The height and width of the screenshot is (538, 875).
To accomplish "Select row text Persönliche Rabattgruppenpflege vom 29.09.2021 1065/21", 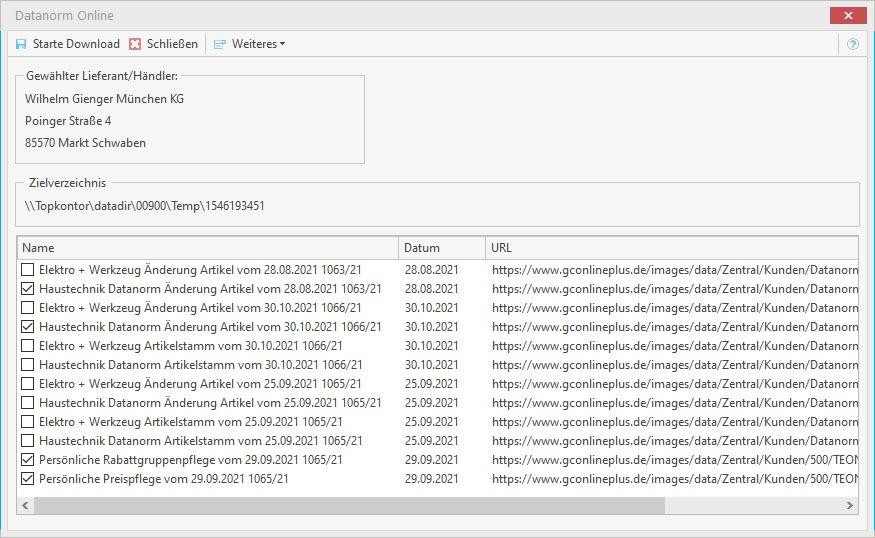I will 191,459.
